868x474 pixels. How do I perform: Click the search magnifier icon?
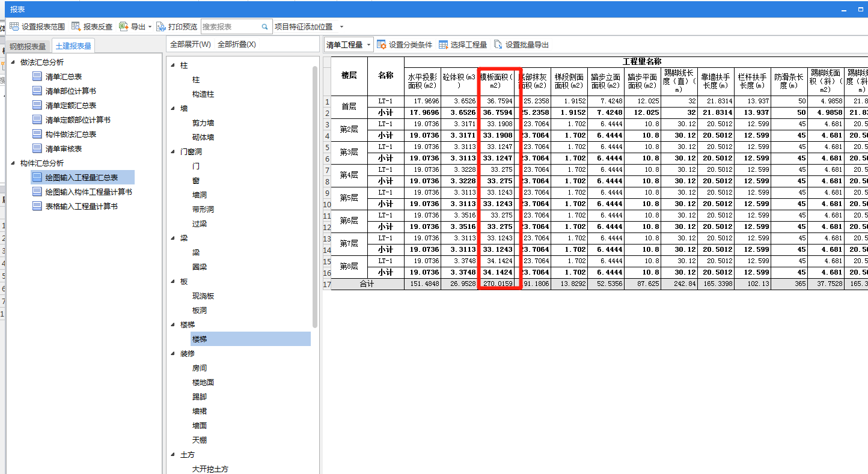(x=264, y=26)
